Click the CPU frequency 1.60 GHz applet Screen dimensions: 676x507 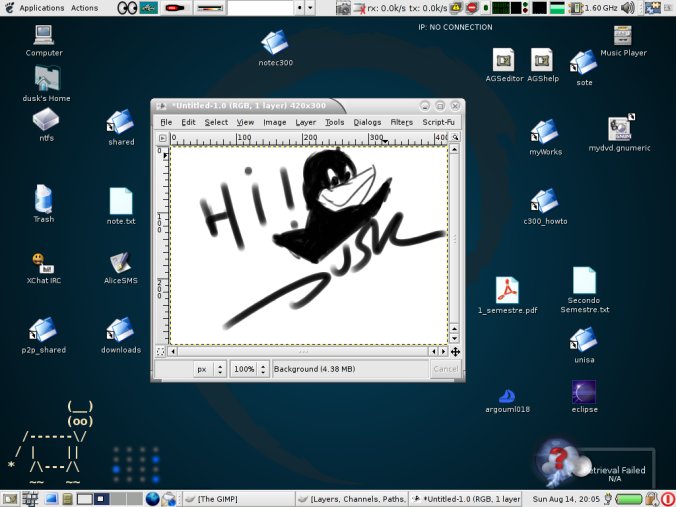[594, 8]
